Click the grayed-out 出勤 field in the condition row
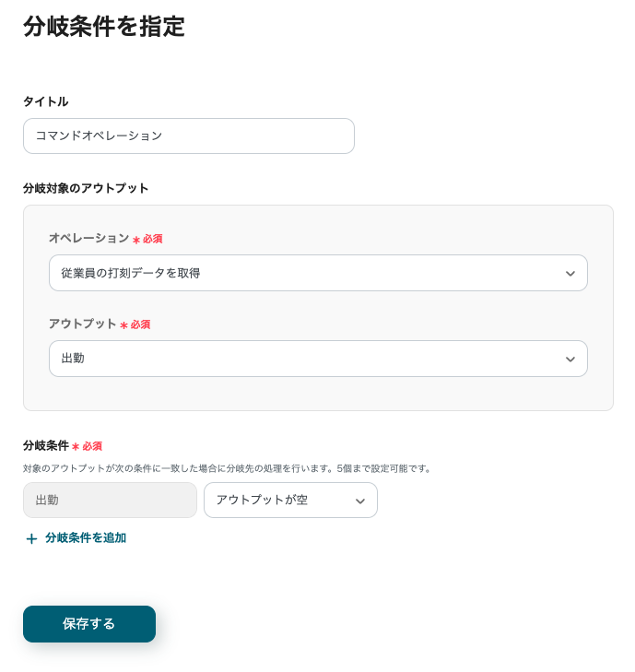This screenshot has width=635, height=672. 110,500
